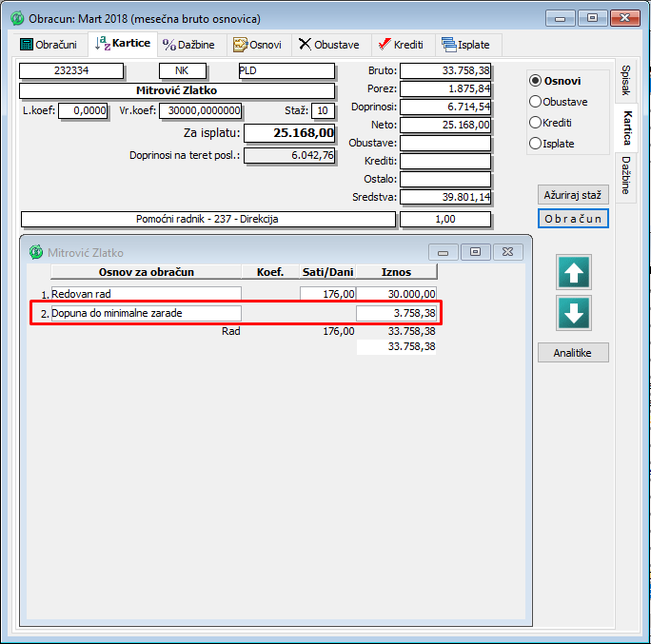Image resolution: width=651 pixels, height=644 pixels.
Task: Click the Mitrović Zlatko name field
Action: [177, 90]
